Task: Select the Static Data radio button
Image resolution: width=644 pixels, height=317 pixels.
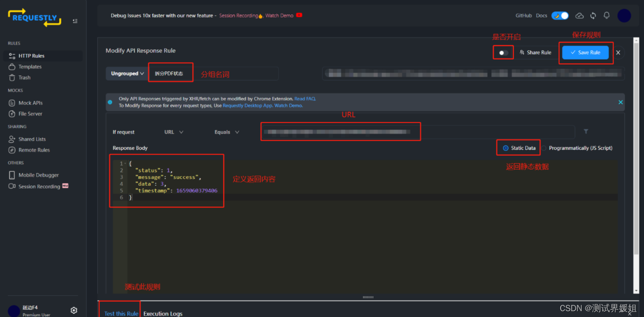Action: [505, 148]
